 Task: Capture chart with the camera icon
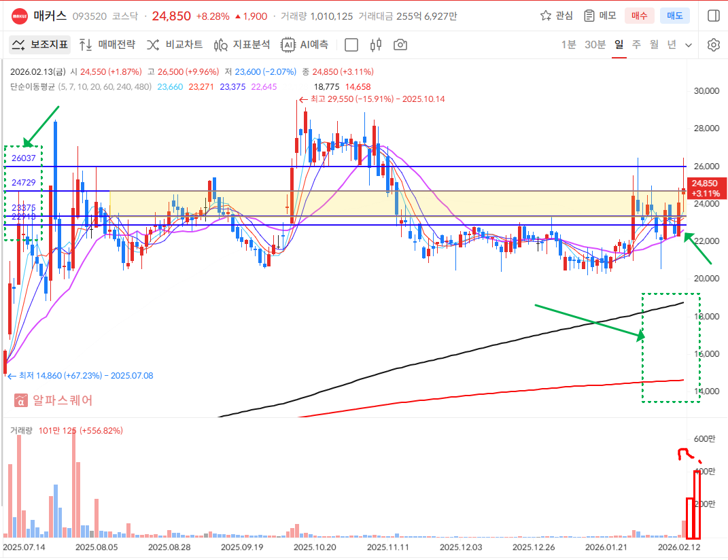pyautogui.click(x=400, y=45)
